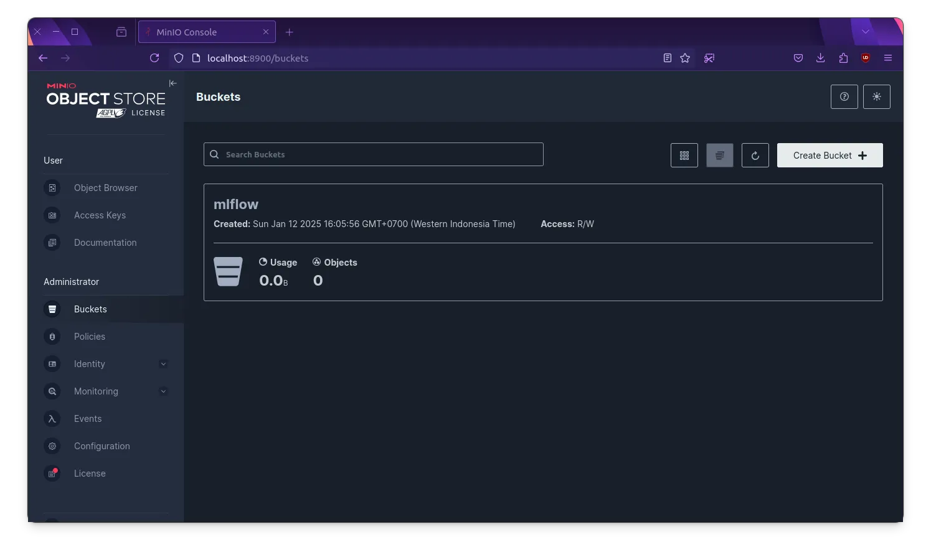Expand the Identity submenu chevron

click(163, 364)
